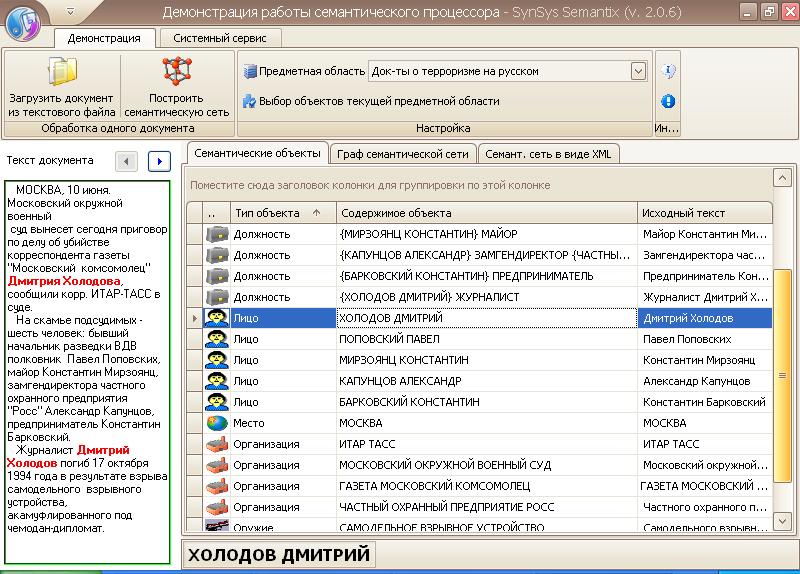Click briefcase icon of КАПУНЦОВ ЗАМГЕНДИРЕКТОР row

click(217, 255)
